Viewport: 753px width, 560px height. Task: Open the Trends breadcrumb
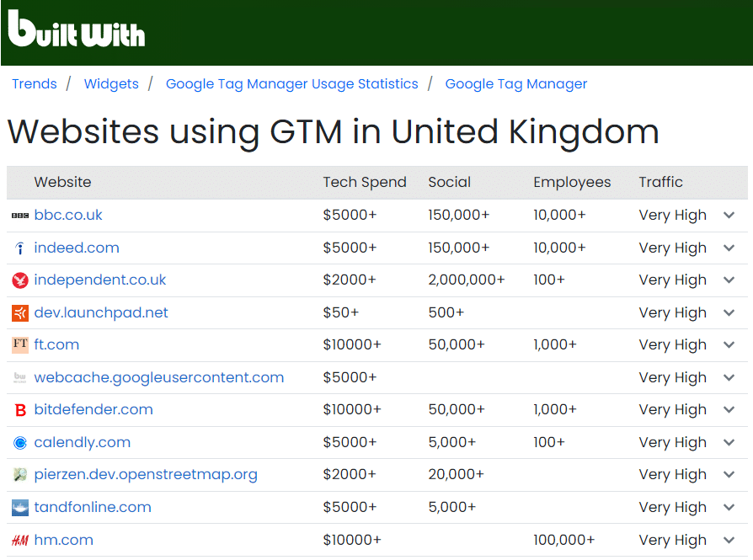click(x=35, y=83)
